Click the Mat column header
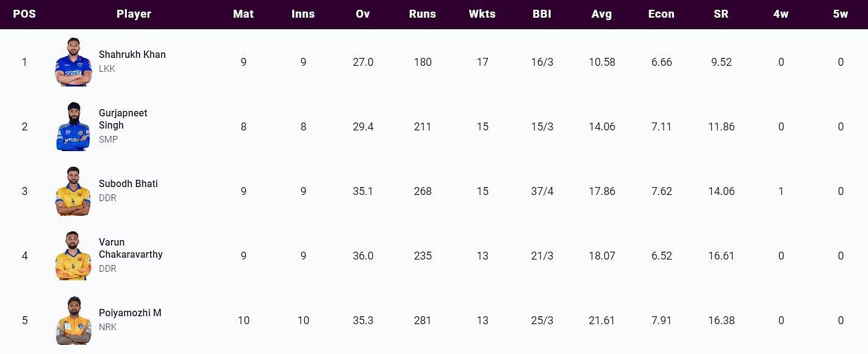 (243, 14)
